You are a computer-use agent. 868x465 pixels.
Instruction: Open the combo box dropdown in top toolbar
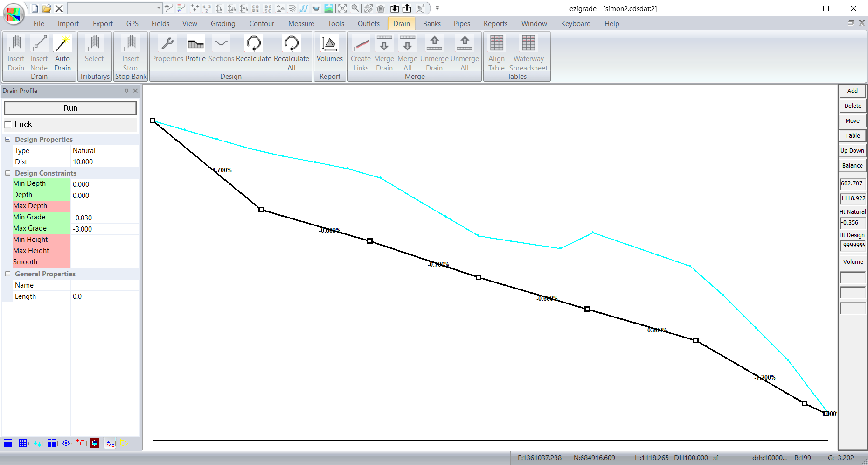[159, 8]
